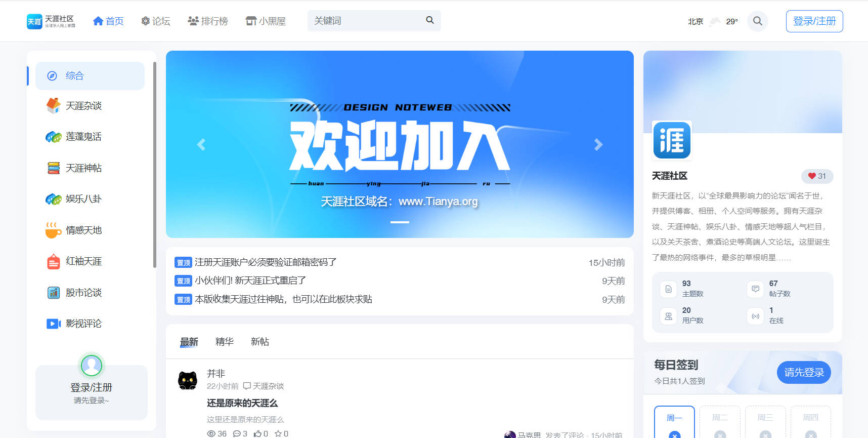
Task: Click the 欢迎加入 banner image
Action: (x=400, y=144)
